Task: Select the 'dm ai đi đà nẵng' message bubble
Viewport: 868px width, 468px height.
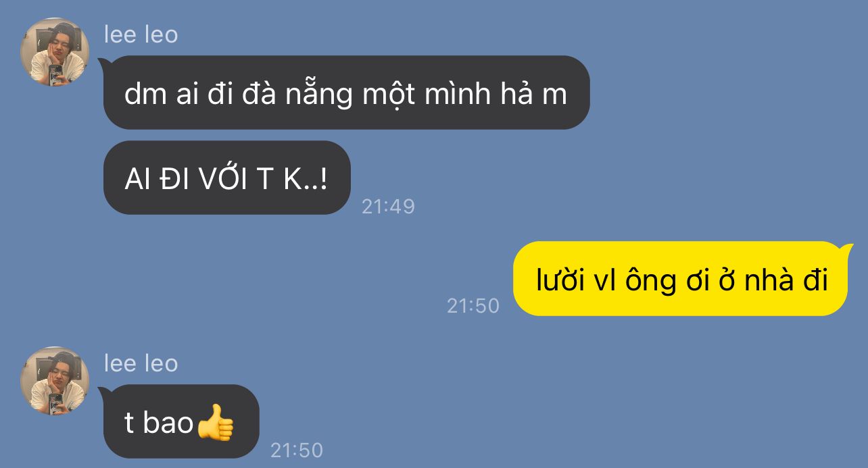Action: (345, 93)
